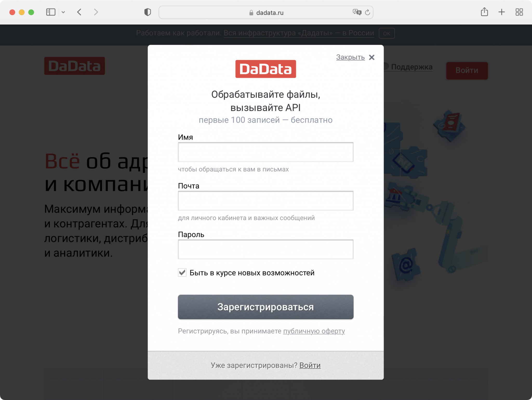Open the Share sheet icon
Viewport: 532px width, 400px height.
(x=484, y=12)
